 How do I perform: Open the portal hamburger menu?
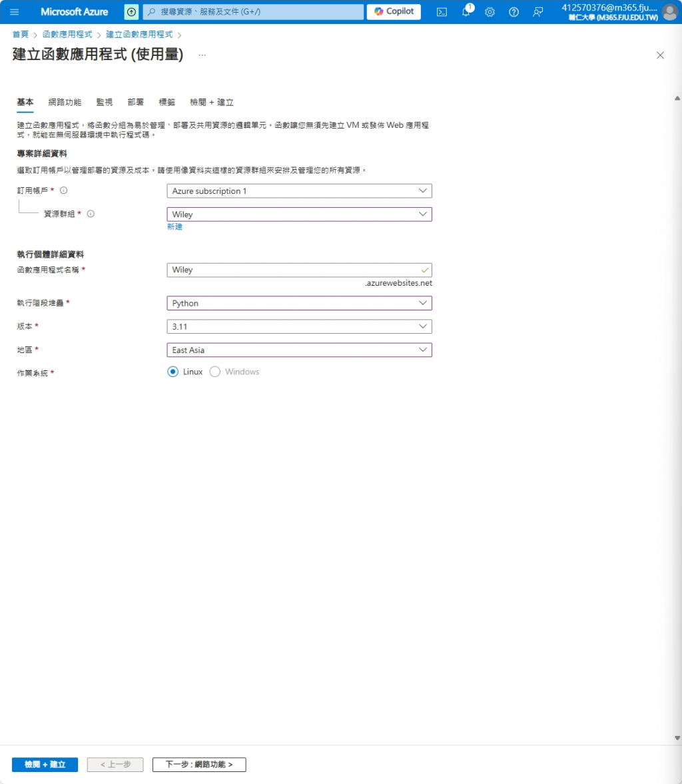pyautogui.click(x=14, y=11)
